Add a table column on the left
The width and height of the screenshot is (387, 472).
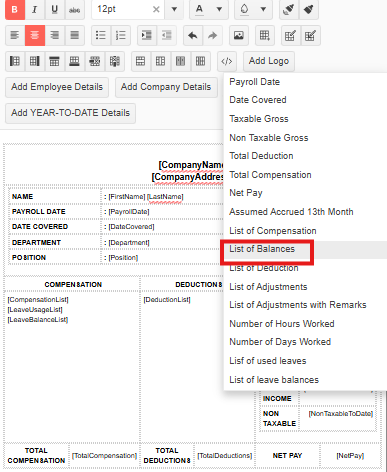point(15,61)
